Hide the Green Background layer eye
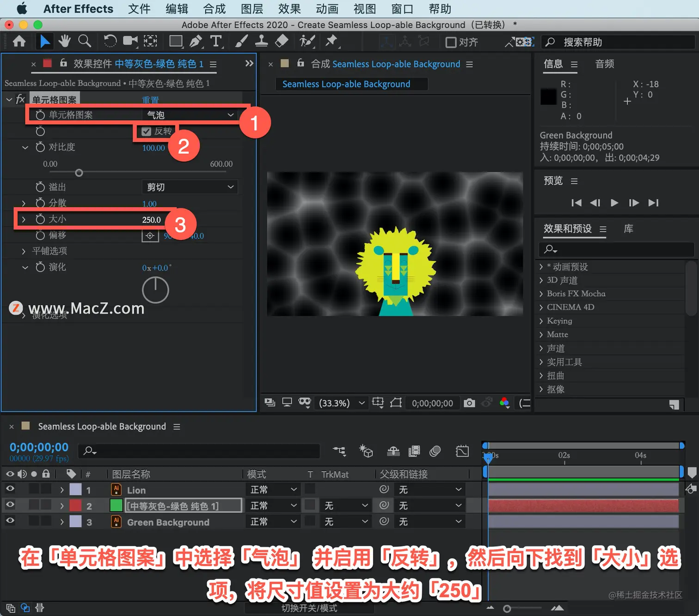Screen dimensions: 699x616 pos(10,521)
